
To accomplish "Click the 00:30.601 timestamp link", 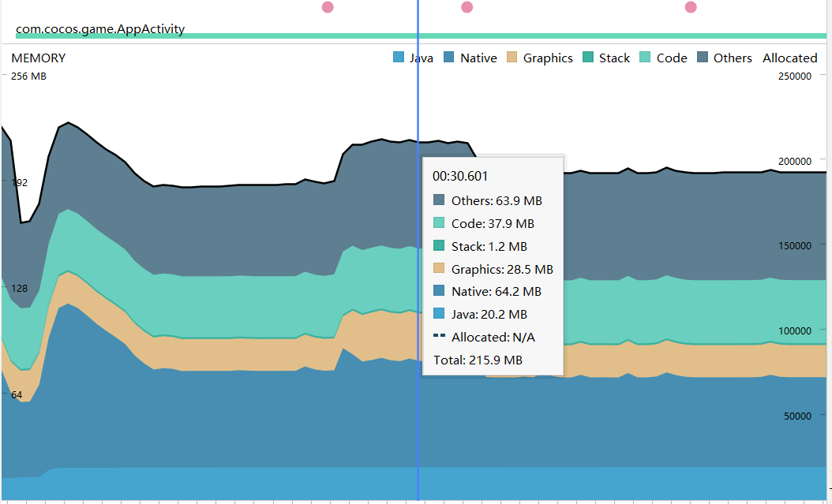I will click(x=460, y=176).
